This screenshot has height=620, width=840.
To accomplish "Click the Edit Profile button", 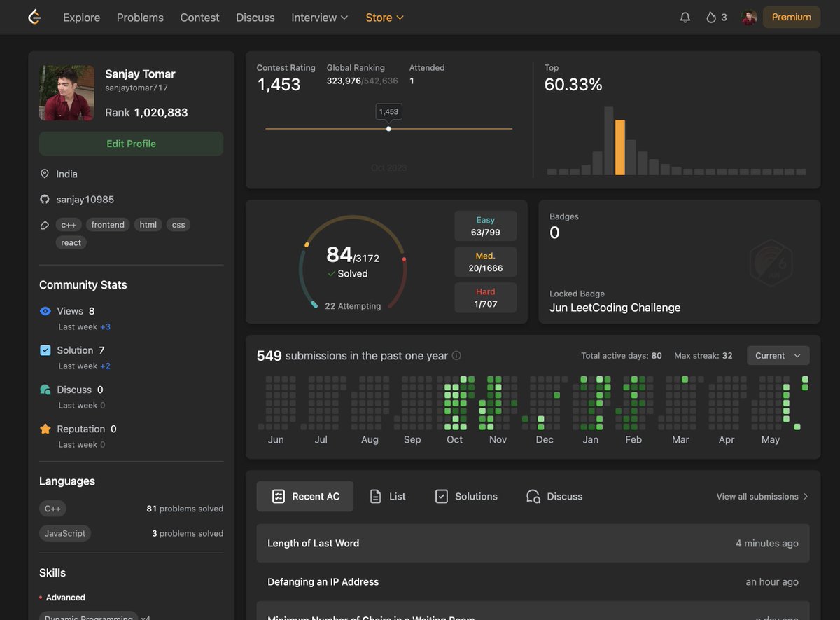I will point(132,144).
